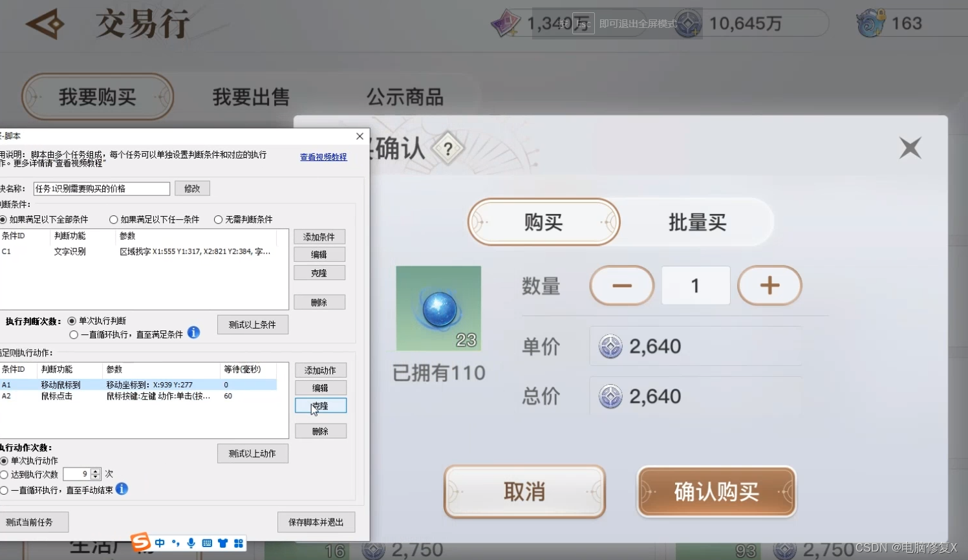Decrease purchase quantity with minus button

(622, 285)
